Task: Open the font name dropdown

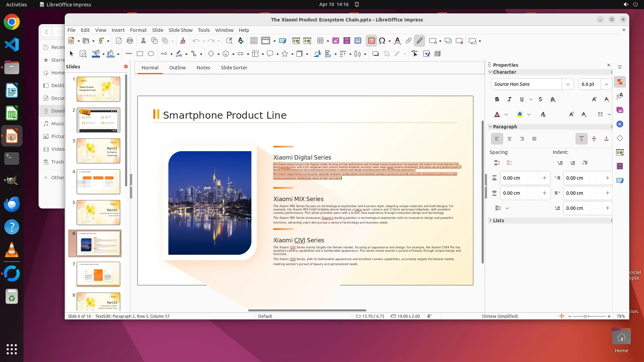Action: tap(568, 84)
